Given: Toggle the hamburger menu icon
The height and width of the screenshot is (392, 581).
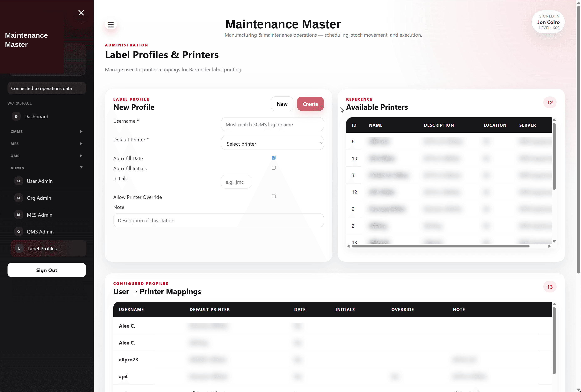Looking at the screenshot, I should 111,25.
